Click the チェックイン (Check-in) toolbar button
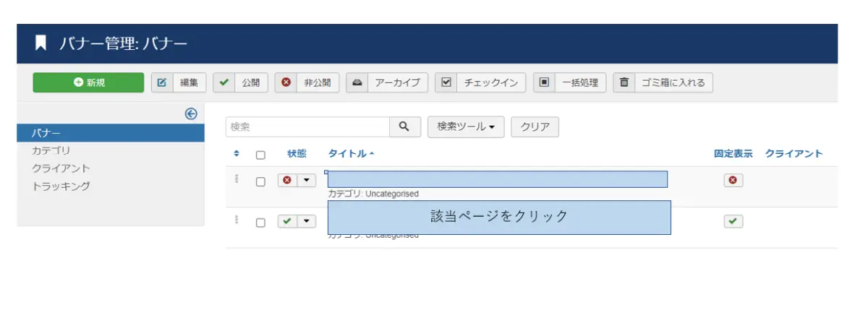868x310 pixels. click(480, 82)
